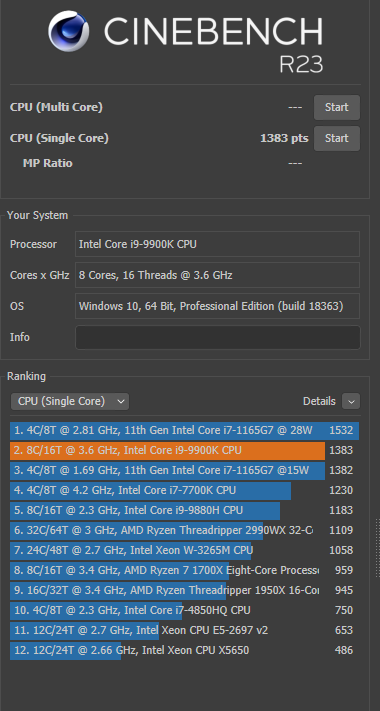
Task: Expand the Details dropdown arrow
Action: 351,401
